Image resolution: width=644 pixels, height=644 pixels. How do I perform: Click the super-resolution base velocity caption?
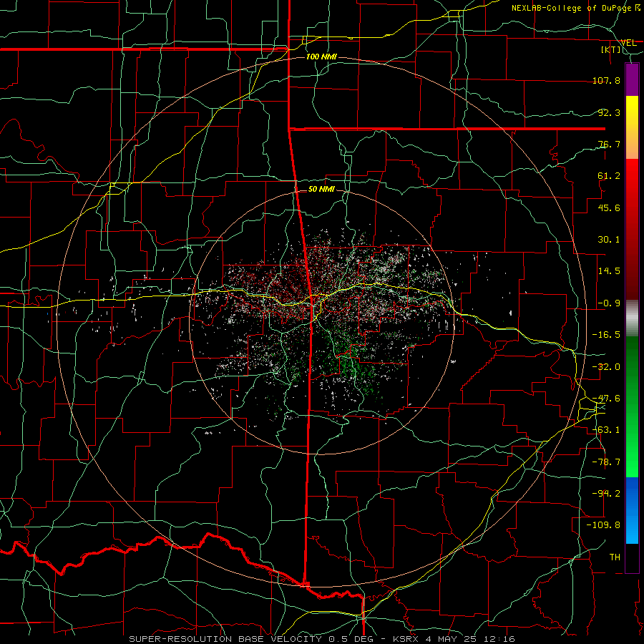[x=321, y=639]
